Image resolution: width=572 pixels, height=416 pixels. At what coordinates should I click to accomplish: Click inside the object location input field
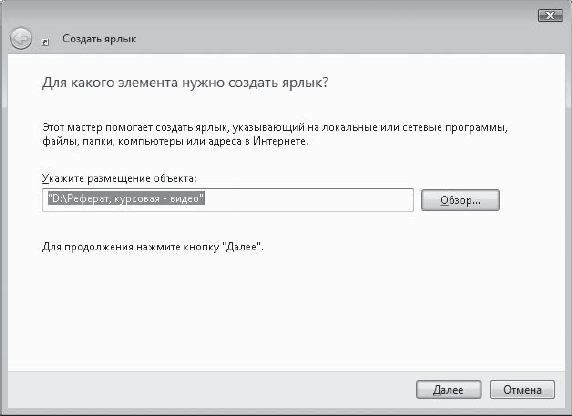tap(228, 200)
